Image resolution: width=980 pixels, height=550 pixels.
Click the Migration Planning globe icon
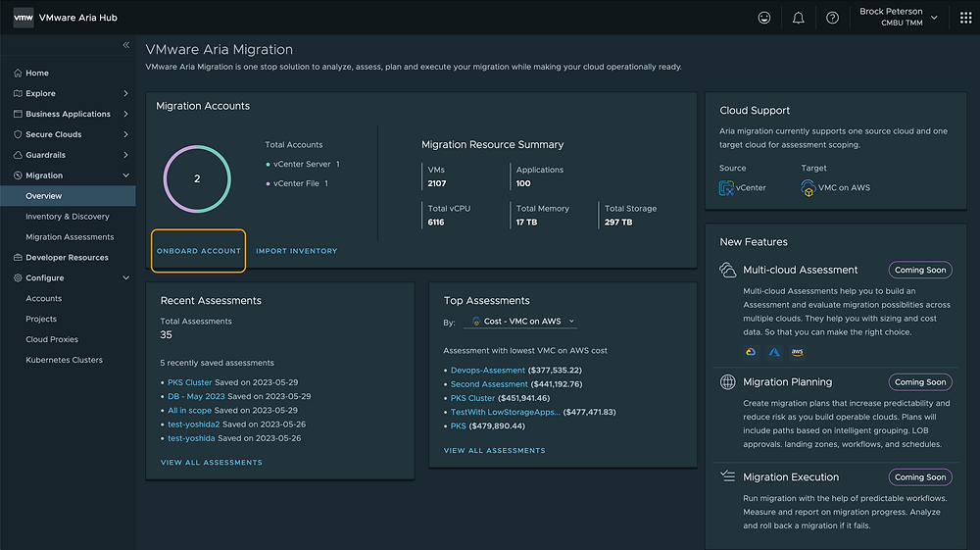727,382
